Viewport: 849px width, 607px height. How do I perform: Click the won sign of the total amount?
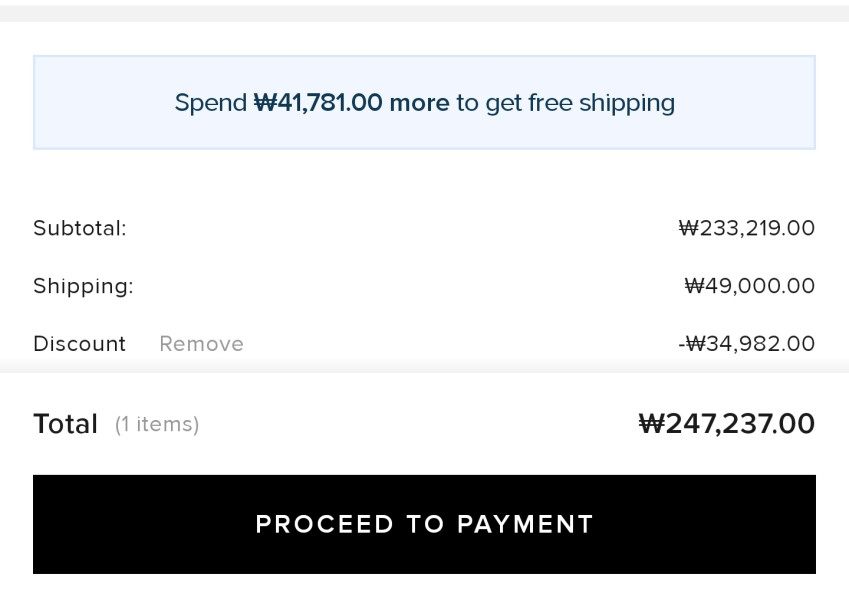[x=651, y=424]
